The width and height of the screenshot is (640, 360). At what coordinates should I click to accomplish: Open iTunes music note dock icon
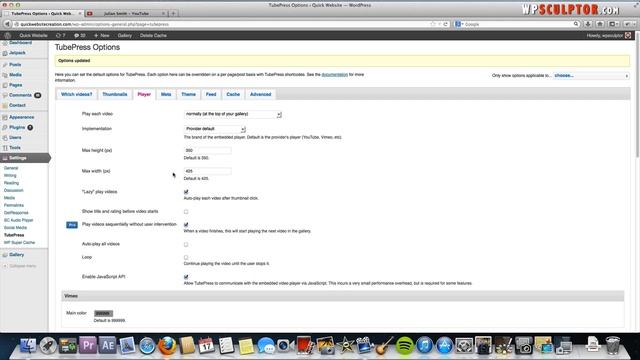pyautogui.click(x=424, y=346)
